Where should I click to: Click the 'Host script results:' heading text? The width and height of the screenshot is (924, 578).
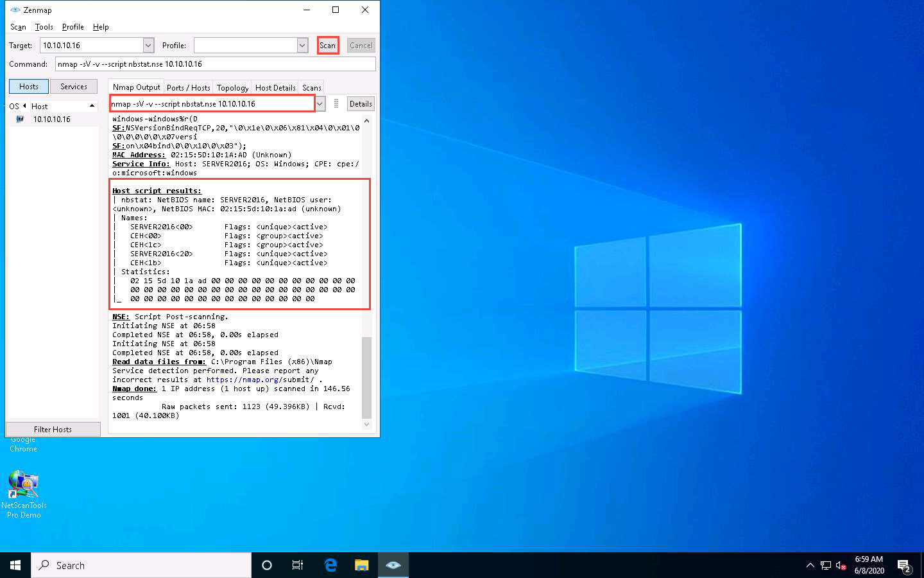pyautogui.click(x=157, y=191)
